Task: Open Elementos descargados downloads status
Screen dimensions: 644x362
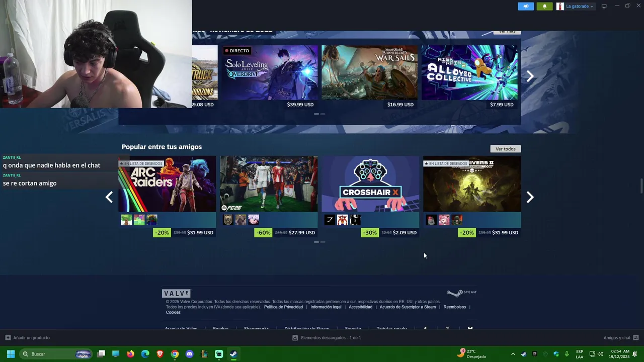Action: pos(327,338)
